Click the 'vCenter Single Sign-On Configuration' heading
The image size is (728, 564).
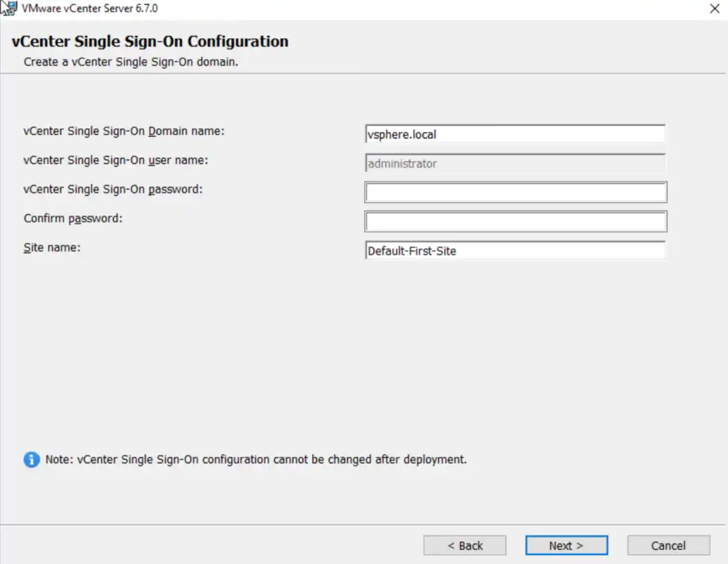[x=150, y=42]
